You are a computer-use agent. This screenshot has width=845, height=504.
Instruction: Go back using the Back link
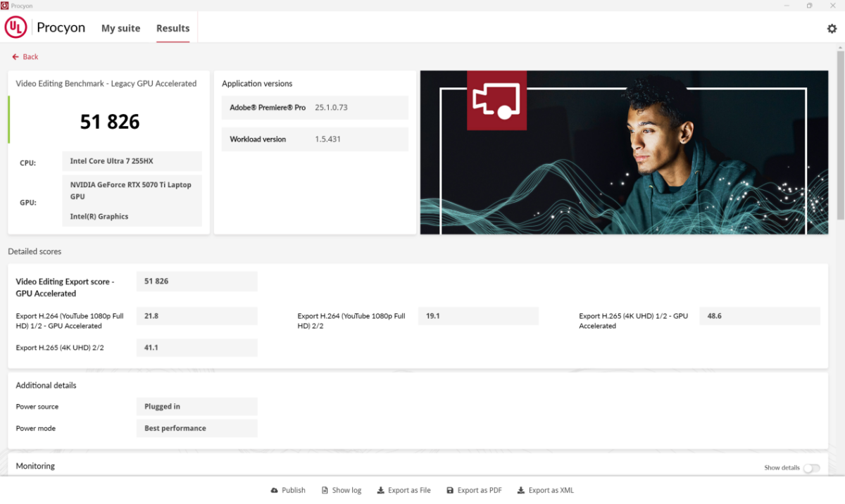point(30,57)
